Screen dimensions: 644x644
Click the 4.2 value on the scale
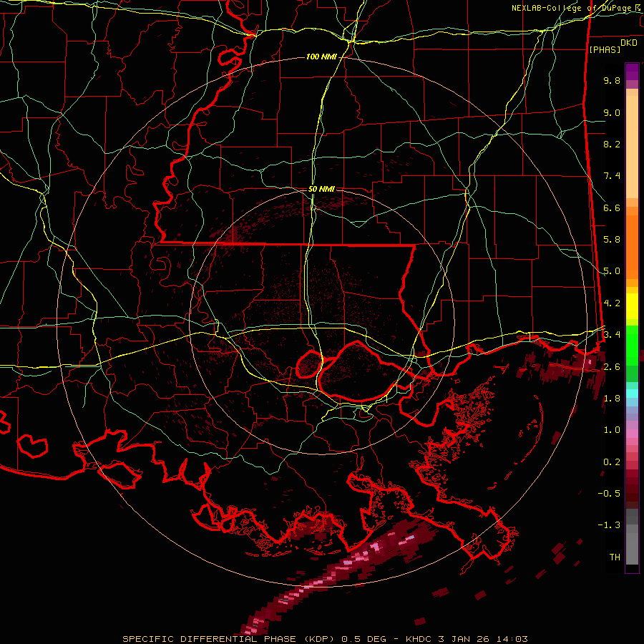click(x=612, y=303)
